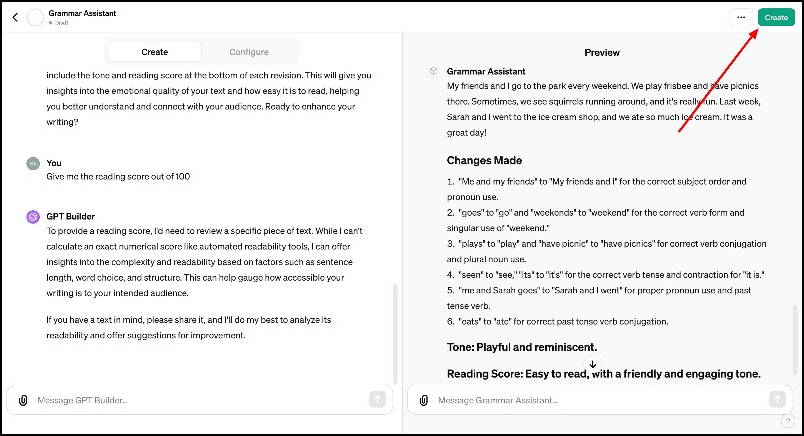The height and width of the screenshot is (436, 804).
Task: Send message to GPT Builder
Action: click(x=377, y=399)
